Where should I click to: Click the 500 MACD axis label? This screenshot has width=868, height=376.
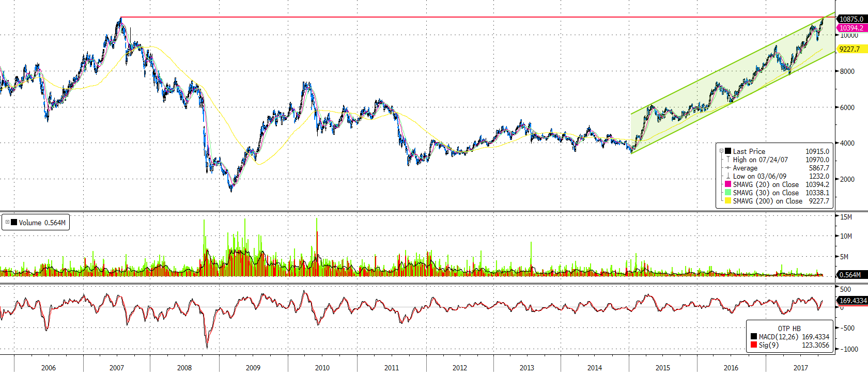click(x=845, y=289)
